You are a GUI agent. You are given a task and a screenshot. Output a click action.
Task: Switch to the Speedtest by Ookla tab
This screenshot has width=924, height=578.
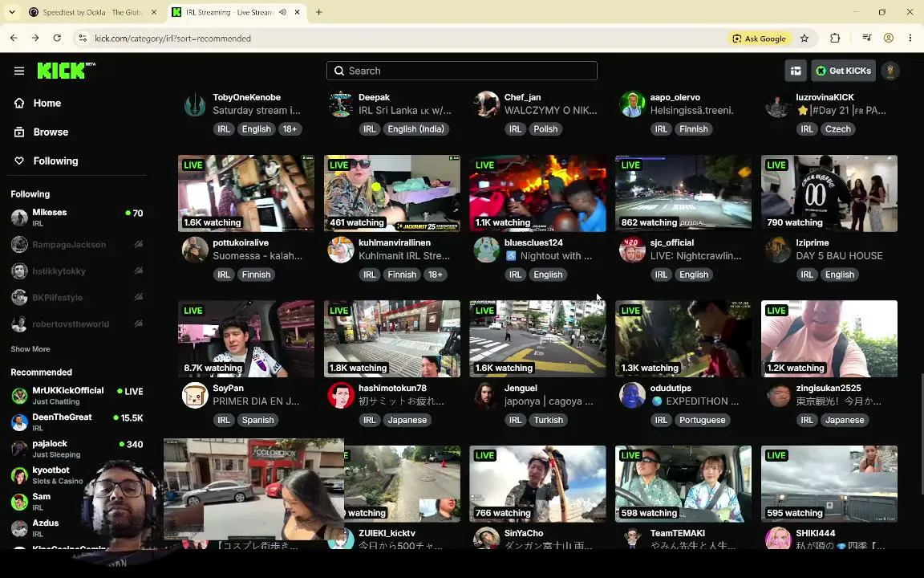tap(92, 12)
